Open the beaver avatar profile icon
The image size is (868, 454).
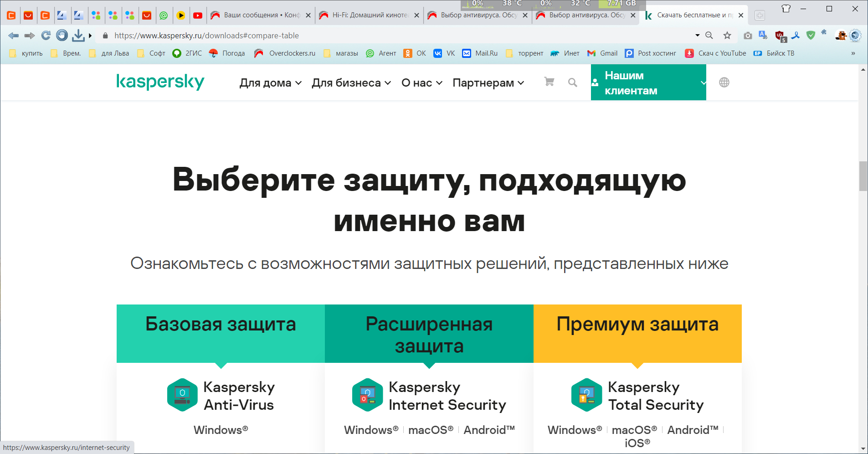(x=841, y=35)
